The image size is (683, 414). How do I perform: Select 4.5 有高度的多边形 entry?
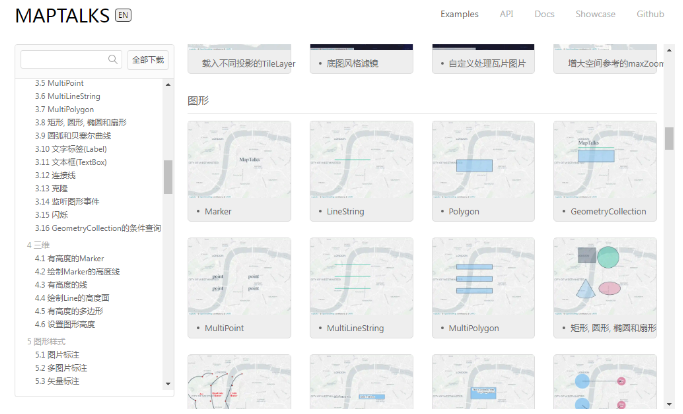69,311
